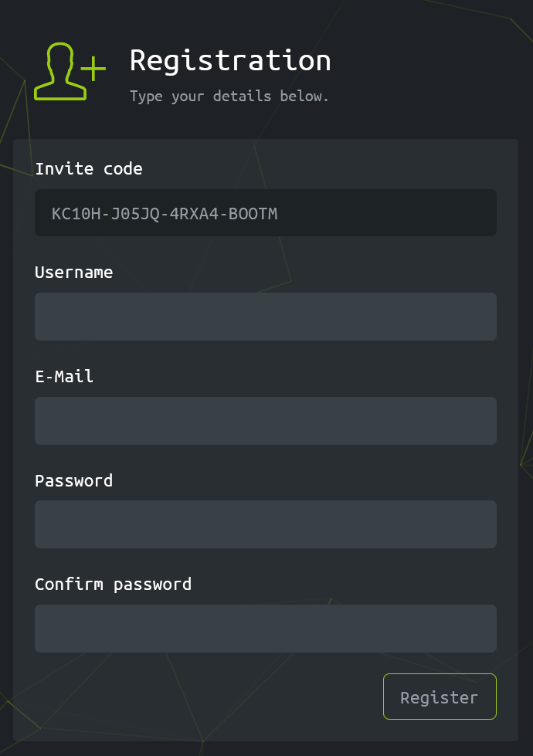Click the Registration heading text
The height and width of the screenshot is (756, 533).
coord(229,60)
